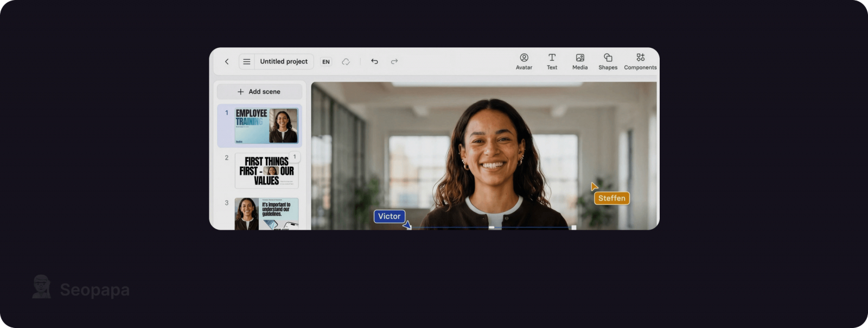868x328 pixels.
Task: Click the Add scene button
Action: [259, 92]
